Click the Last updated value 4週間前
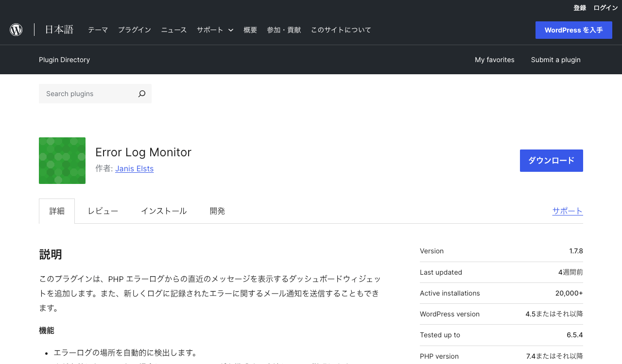 pos(570,272)
